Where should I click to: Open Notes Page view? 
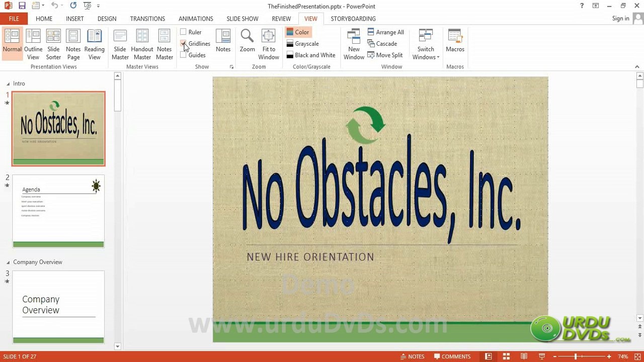(x=73, y=44)
